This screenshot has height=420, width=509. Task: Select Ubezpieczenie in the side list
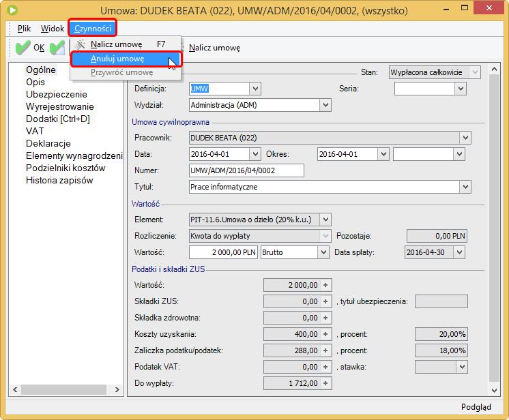(x=57, y=94)
